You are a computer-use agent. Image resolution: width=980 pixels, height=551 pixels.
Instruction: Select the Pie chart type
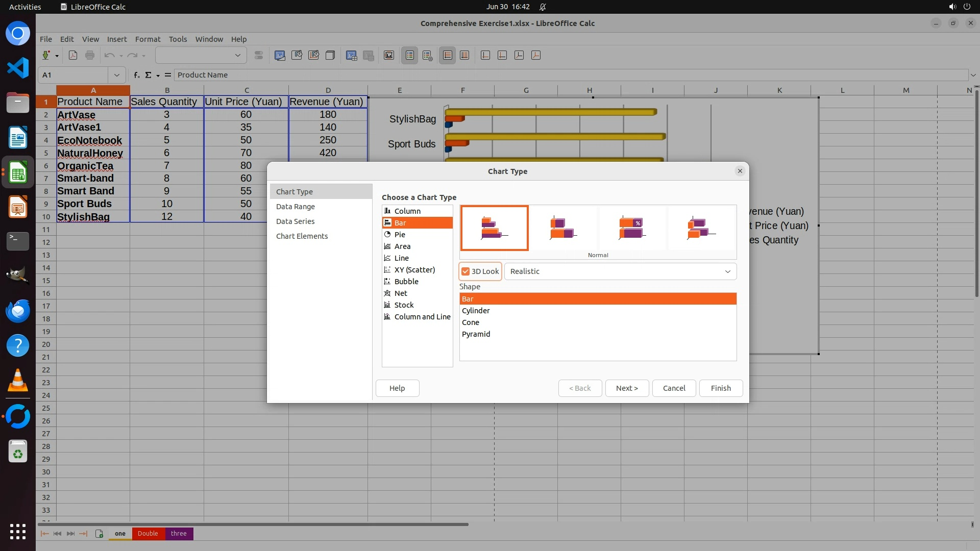coord(400,235)
